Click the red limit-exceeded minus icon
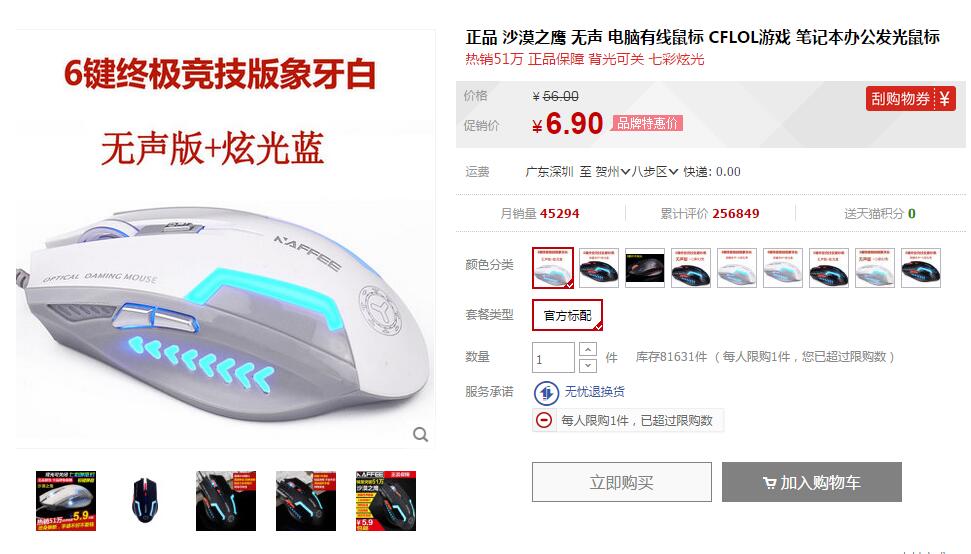The height and width of the screenshot is (554, 971). 544,420
